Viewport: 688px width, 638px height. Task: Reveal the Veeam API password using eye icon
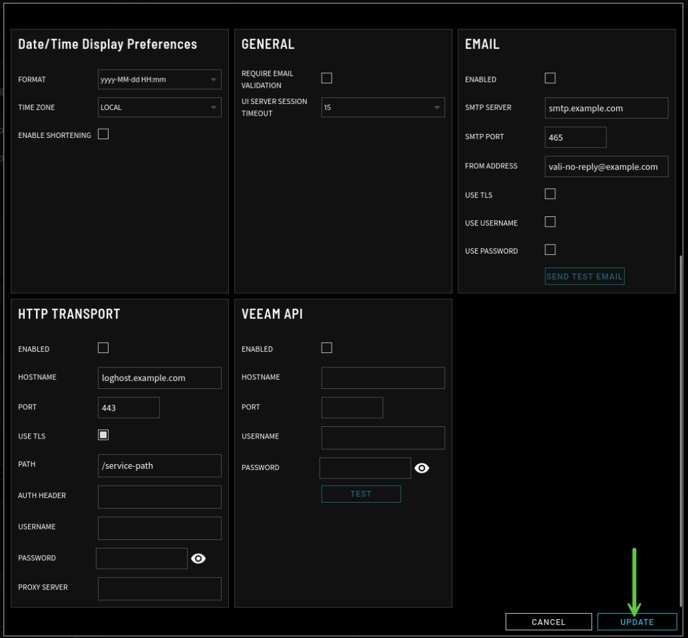pos(422,468)
